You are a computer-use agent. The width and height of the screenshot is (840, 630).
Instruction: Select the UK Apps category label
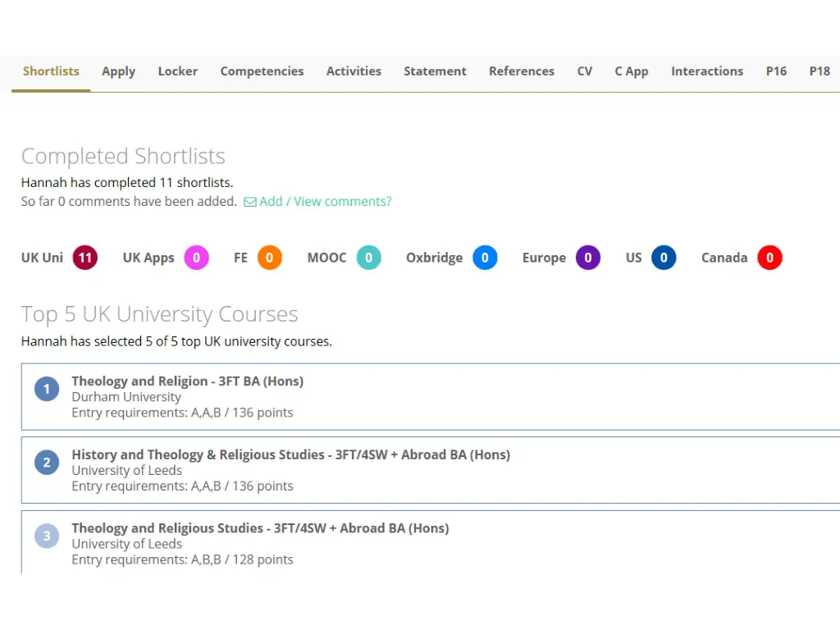148,258
